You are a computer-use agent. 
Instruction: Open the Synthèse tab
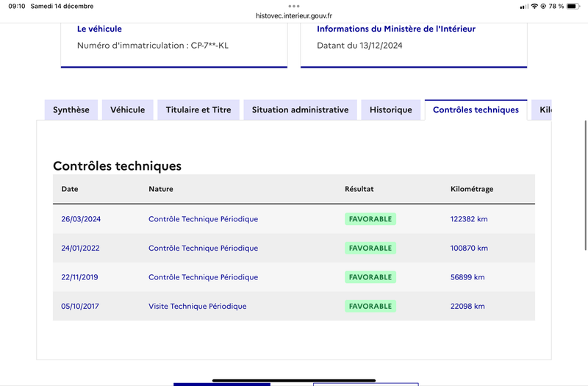point(71,110)
